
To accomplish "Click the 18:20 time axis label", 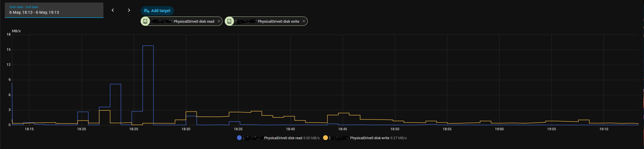I will (x=82, y=129).
